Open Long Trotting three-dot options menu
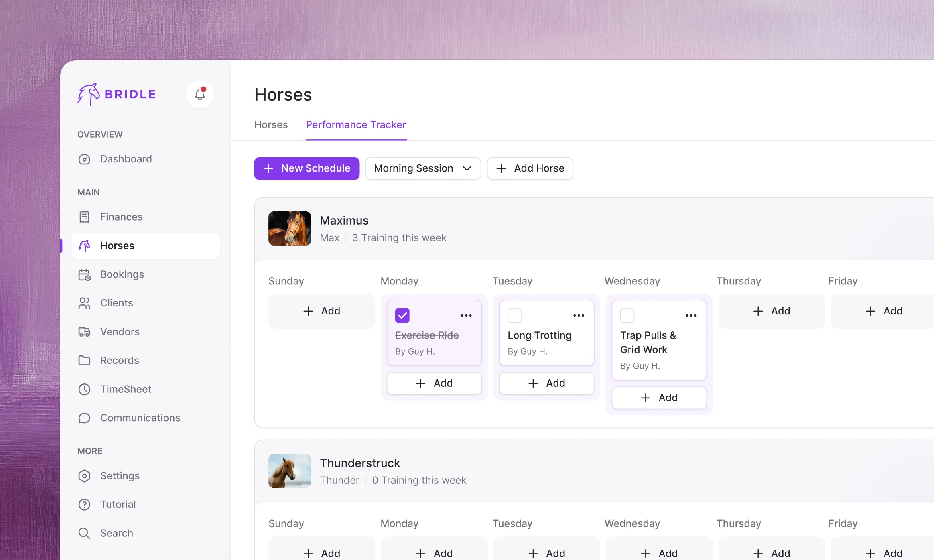 579,316
